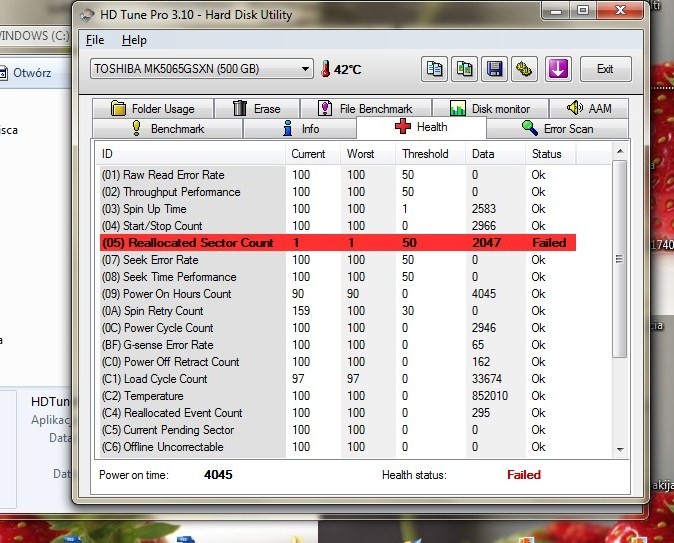The image size is (674, 543).
Task: Select the Reallocated Event Count row
Action: (338, 413)
